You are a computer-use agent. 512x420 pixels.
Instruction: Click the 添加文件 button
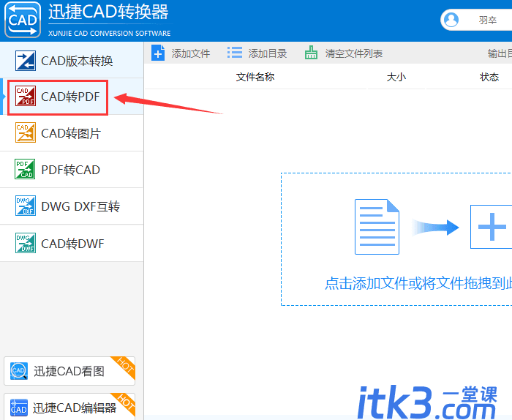[181, 53]
